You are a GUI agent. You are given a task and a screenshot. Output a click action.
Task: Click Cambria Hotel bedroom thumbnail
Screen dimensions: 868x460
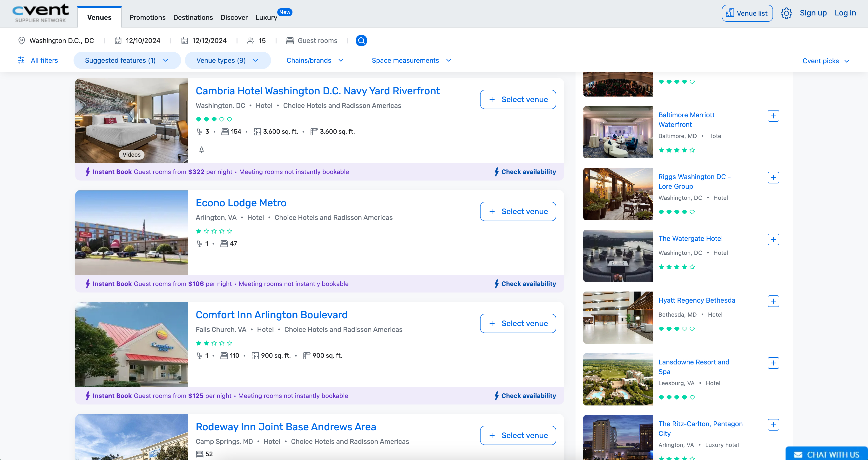coord(131,121)
